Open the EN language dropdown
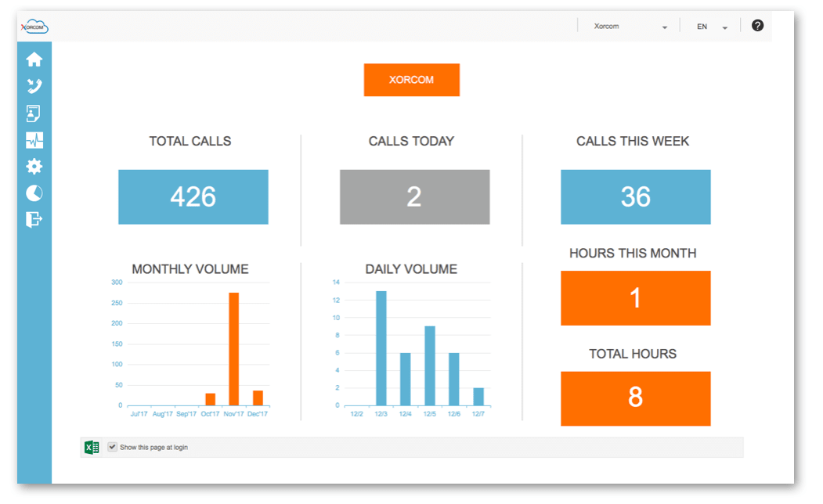This screenshot has height=504, width=823. 712,27
